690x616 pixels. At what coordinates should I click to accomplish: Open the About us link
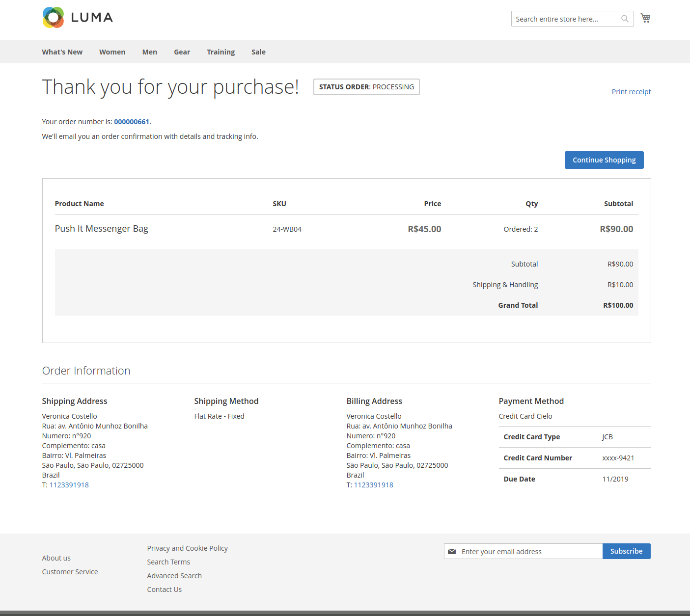tap(56, 558)
